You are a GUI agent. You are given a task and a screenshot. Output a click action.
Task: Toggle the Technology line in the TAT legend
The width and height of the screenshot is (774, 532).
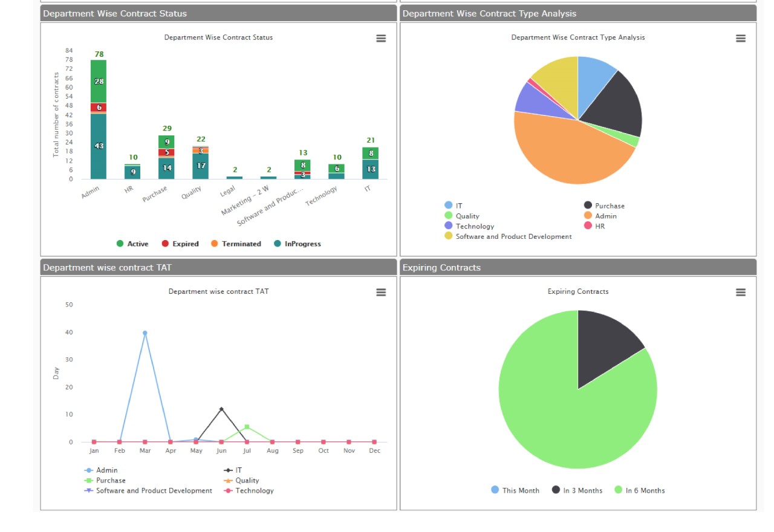249,491
